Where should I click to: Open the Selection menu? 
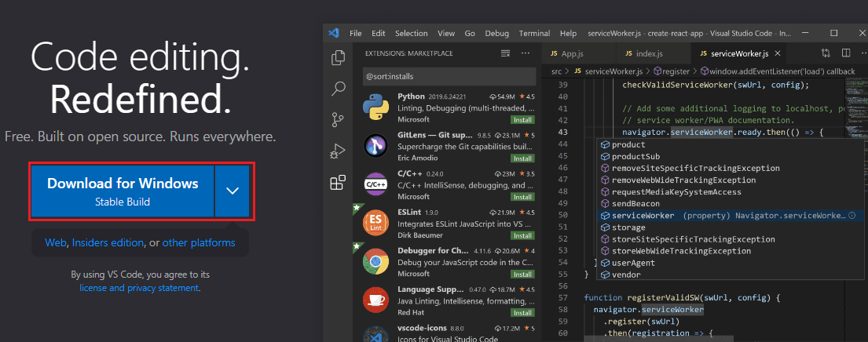point(412,33)
